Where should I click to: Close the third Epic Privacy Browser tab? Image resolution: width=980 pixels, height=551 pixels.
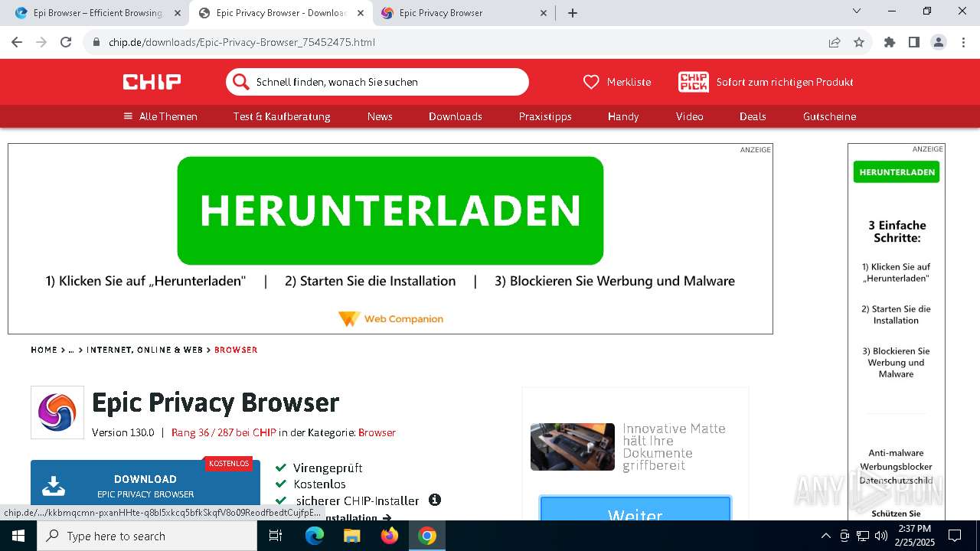pyautogui.click(x=544, y=13)
